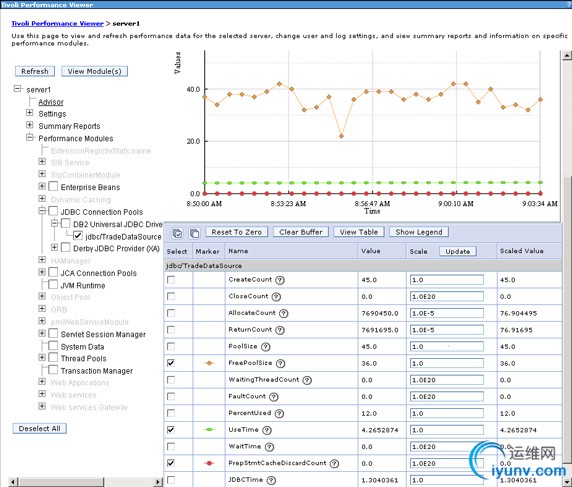Open help icon next to JDBCTime
The image size is (572, 487).
pos(271,480)
